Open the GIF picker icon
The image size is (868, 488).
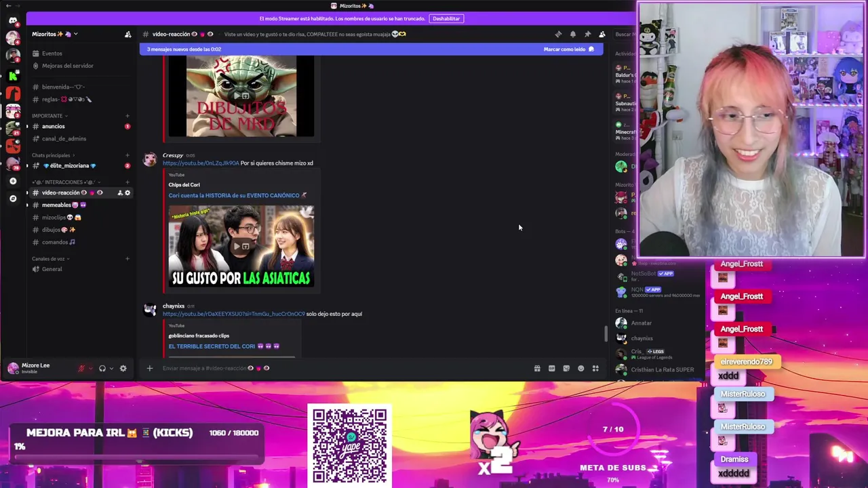551,368
